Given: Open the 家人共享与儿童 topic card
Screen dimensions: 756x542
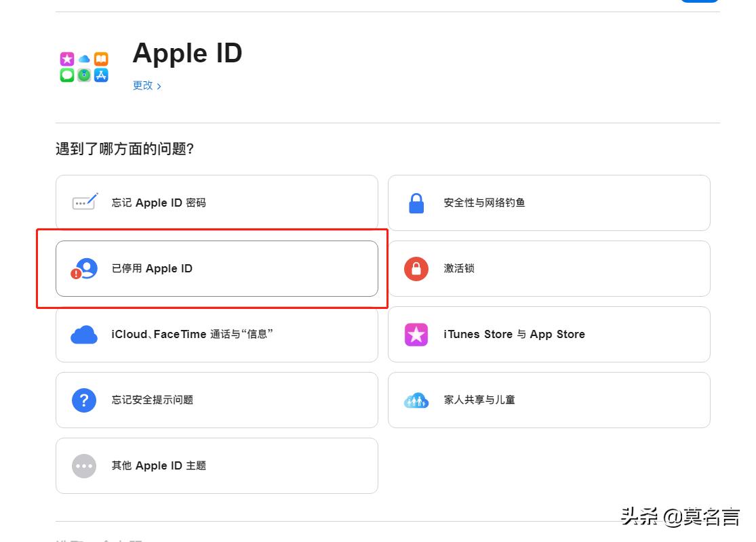Looking at the screenshot, I should point(548,400).
